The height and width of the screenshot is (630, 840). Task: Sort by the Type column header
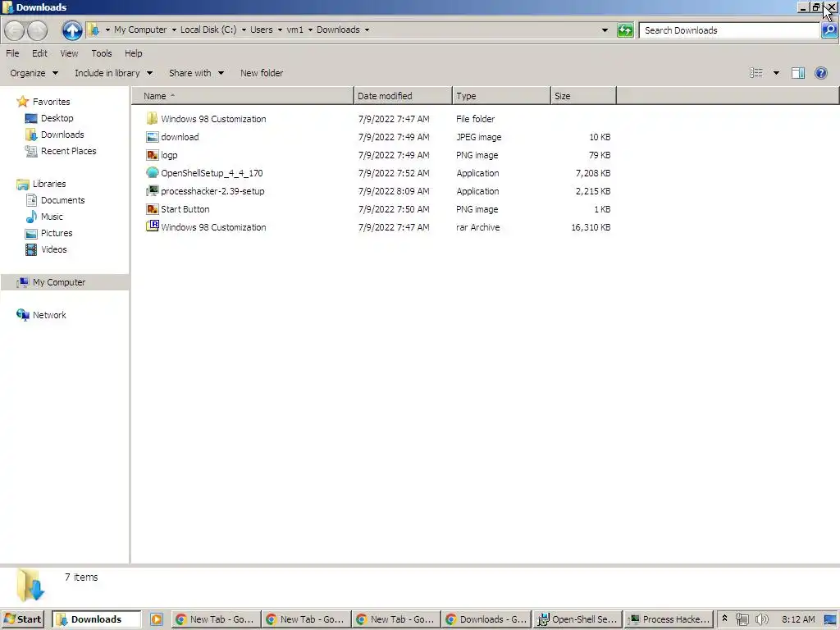pos(501,96)
